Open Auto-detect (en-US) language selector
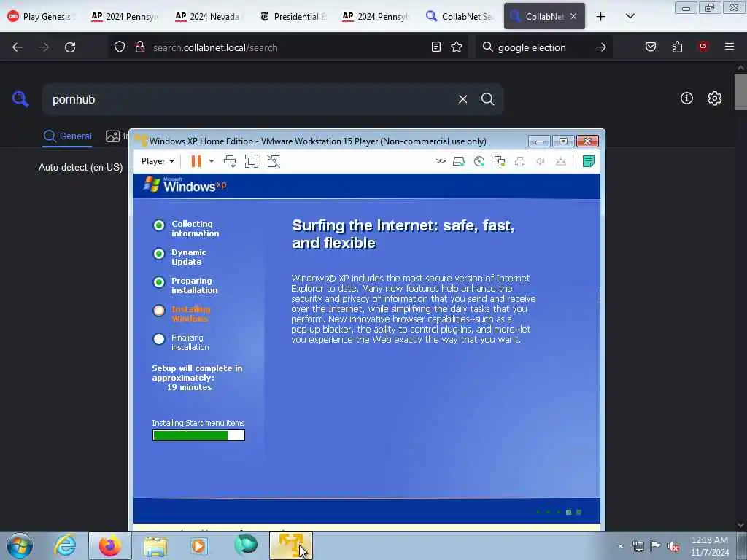 [x=80, y=168]
